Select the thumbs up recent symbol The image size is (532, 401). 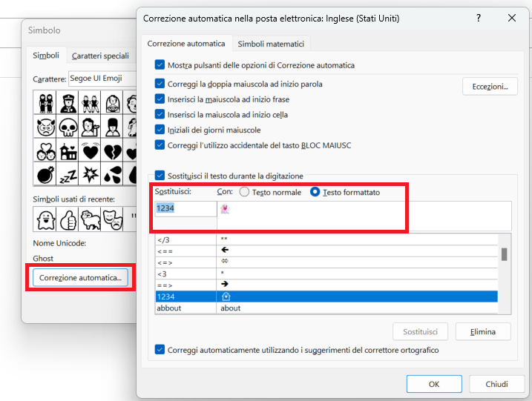coord(68,219)
